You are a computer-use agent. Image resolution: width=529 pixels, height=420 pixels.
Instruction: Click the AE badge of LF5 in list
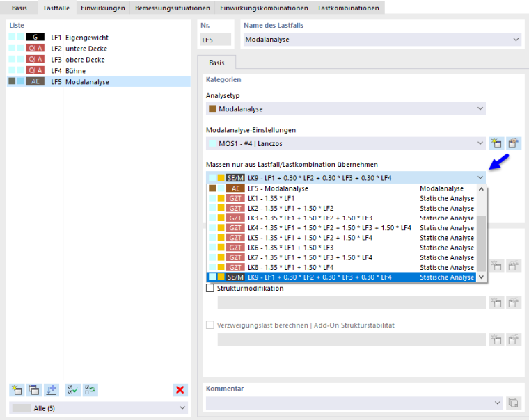pos(35,81)
